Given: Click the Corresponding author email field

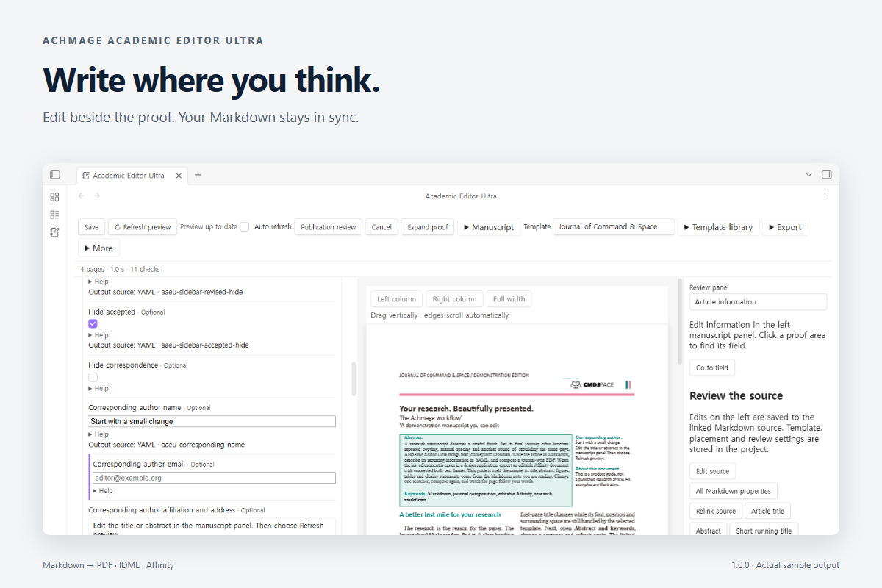Looking at the screenshot, I should click(x=214, y=478).
